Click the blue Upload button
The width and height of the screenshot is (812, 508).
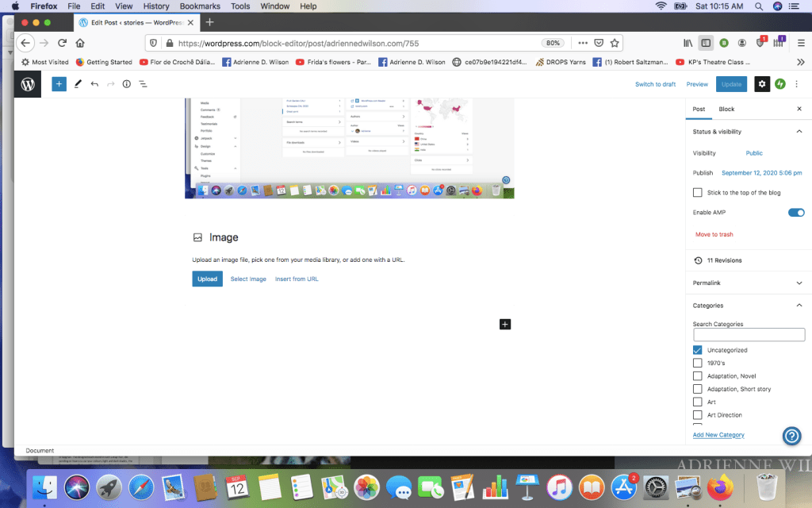pyautogui.click(x=207, y=279)
